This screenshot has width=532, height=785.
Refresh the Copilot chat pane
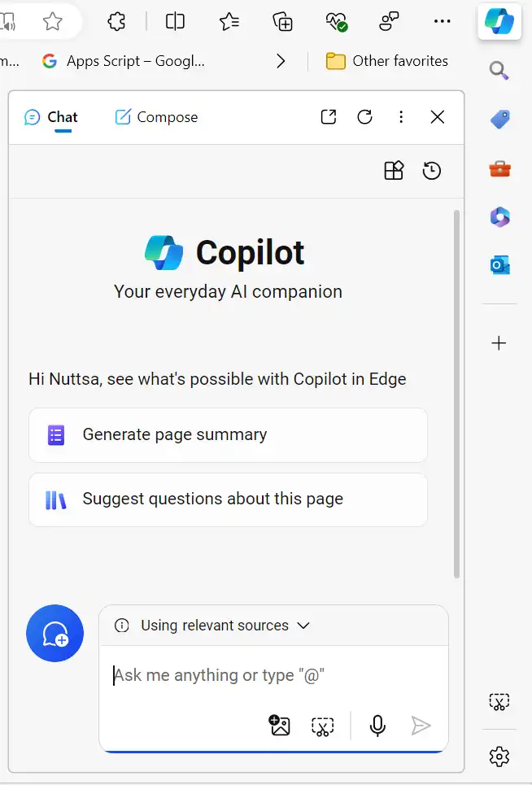coord(365,117)
